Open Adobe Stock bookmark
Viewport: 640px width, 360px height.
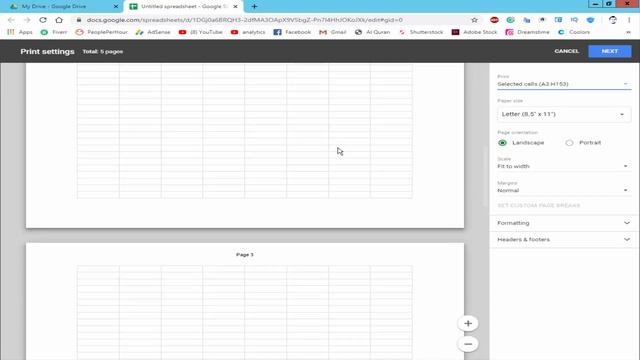point(475,32)
